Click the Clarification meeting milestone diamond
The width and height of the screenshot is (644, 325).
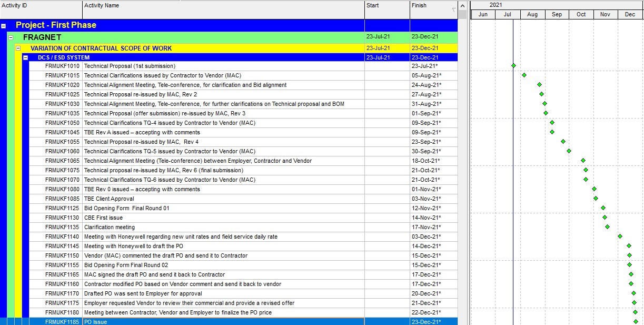tap(607, 227)
